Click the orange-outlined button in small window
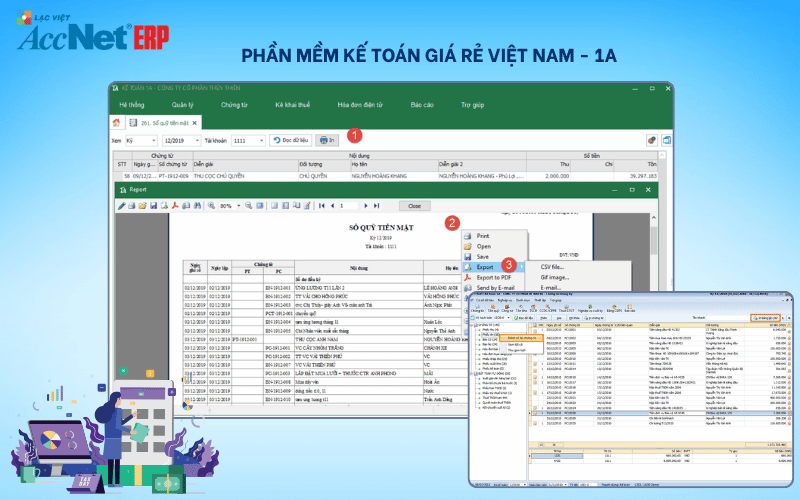Screen dimensions: 800x500 click(x=765, y=318)
